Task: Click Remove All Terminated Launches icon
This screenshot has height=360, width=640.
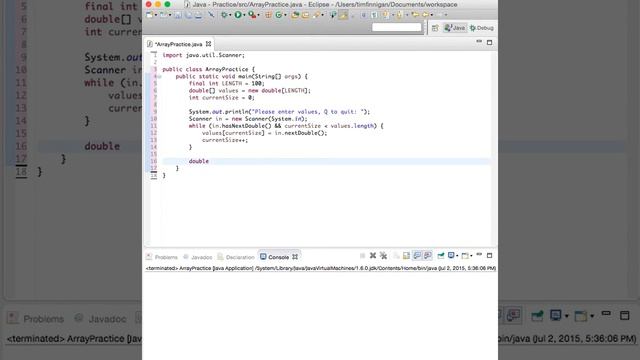Action: pyautogui.click(x=383, y=256)
